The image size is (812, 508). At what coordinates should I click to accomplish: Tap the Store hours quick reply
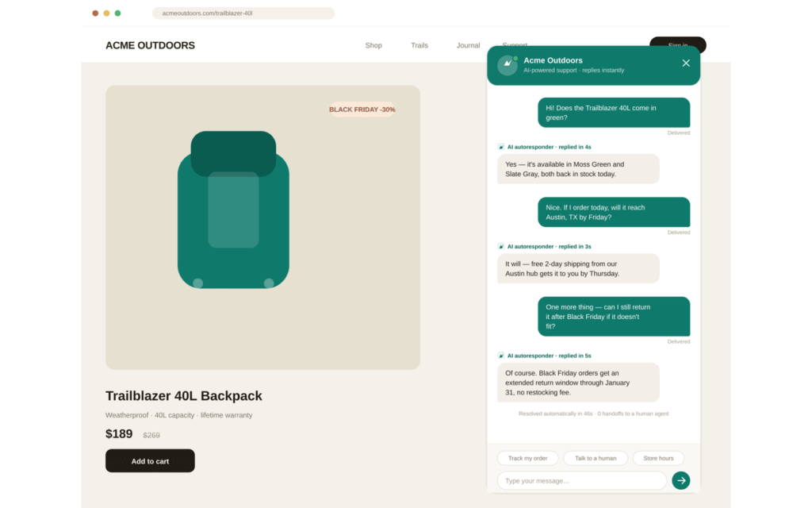coord(658,458)
